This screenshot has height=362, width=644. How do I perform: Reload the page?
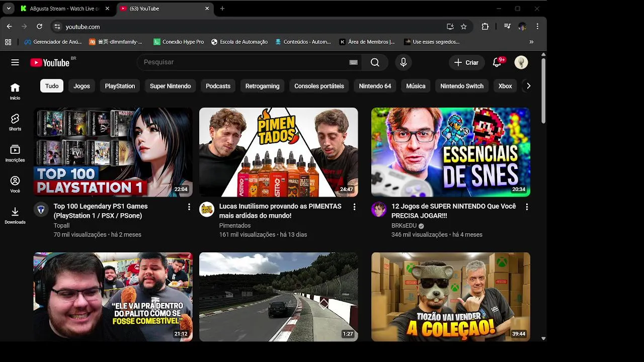(39, 26)
